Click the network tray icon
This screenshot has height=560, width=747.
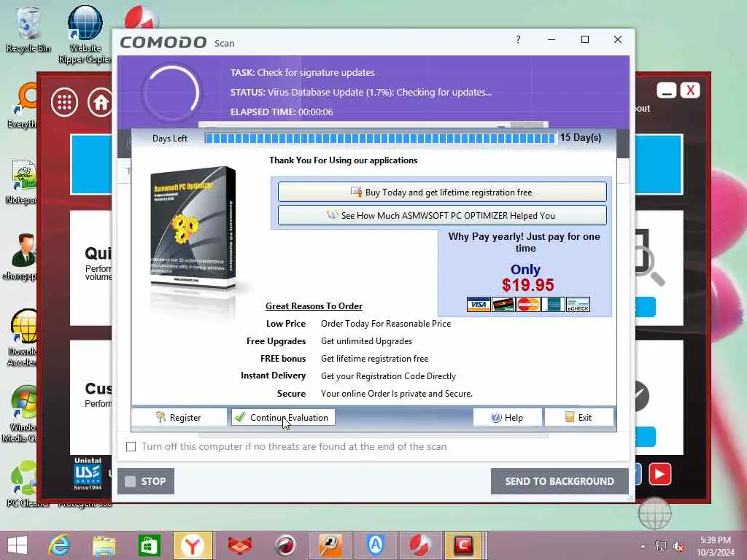(660, 546)
